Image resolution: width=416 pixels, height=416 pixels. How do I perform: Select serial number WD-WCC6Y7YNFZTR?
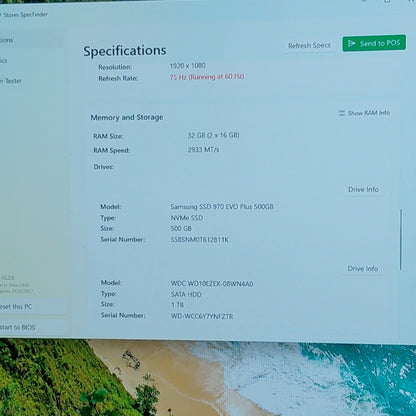tap(202, 316)
